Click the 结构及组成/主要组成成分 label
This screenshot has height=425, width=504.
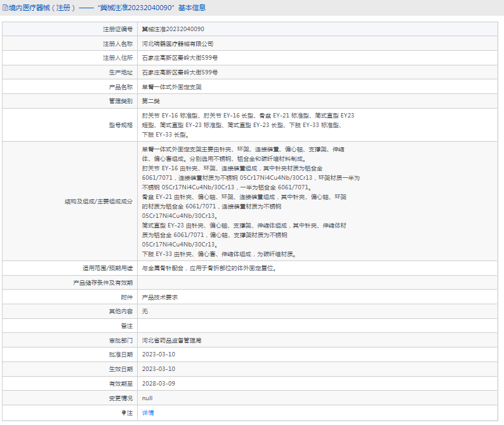click(98, 201)
